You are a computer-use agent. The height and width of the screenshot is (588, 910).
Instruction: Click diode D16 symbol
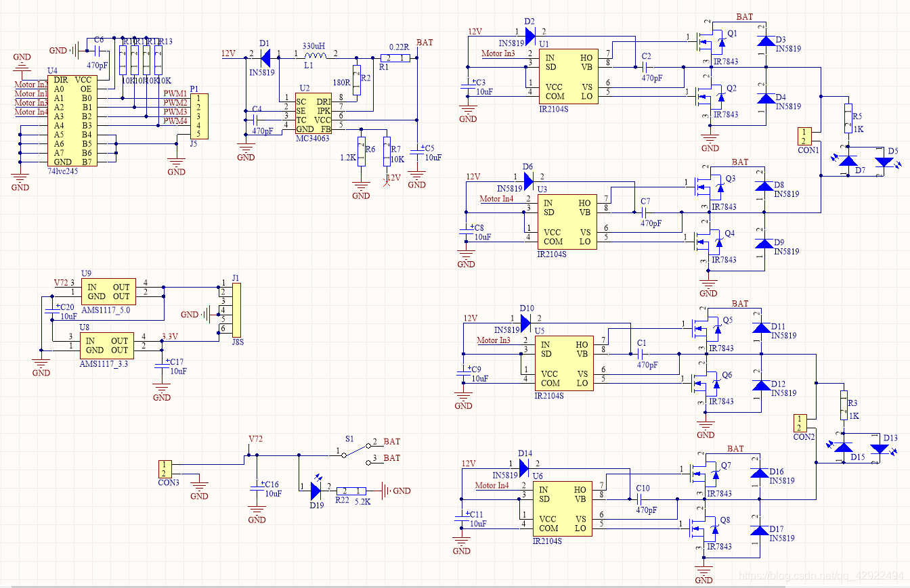click(x=758, y=473)
